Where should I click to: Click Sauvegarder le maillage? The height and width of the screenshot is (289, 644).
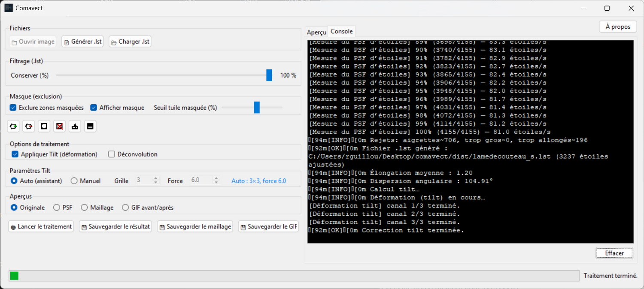[195, 226]
